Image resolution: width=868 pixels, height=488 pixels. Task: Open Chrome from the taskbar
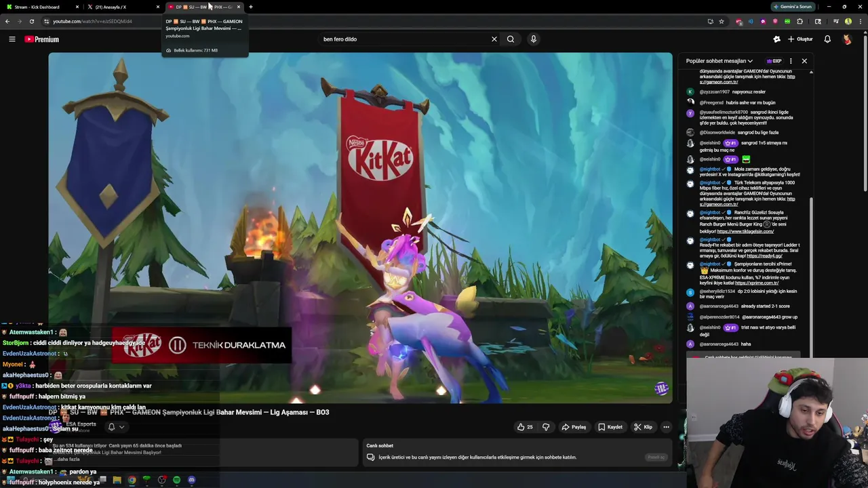pos(132,480)
